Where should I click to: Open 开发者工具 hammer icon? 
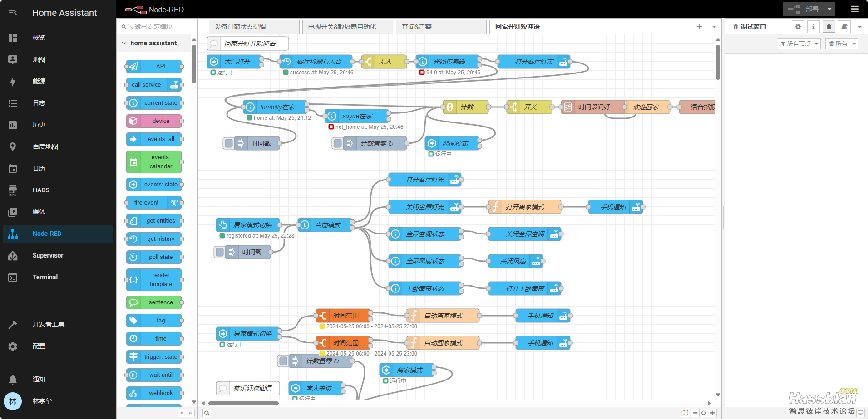click(13, 324)
